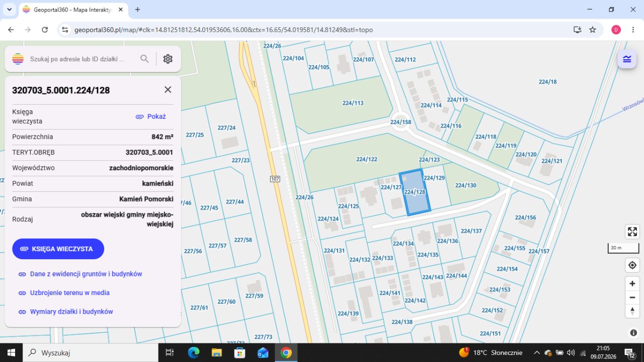The width and height of the screenshot is (644, 362).
Task: Open the Chrome profile avatar
Action: (x=616, y=30)
